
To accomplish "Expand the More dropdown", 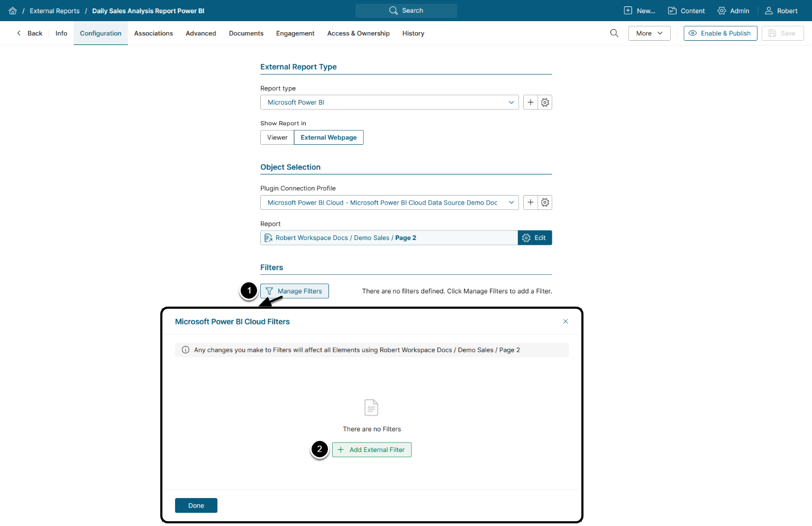I will (649, 33).
